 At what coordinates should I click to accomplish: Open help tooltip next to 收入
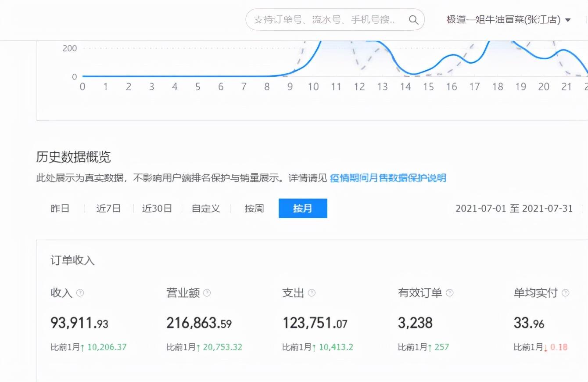pyautogui.click(x=80, y=293)
